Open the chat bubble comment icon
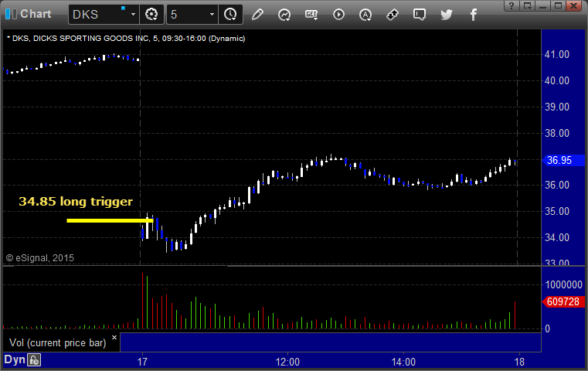 pyautogui.click(x=420, y=15)
